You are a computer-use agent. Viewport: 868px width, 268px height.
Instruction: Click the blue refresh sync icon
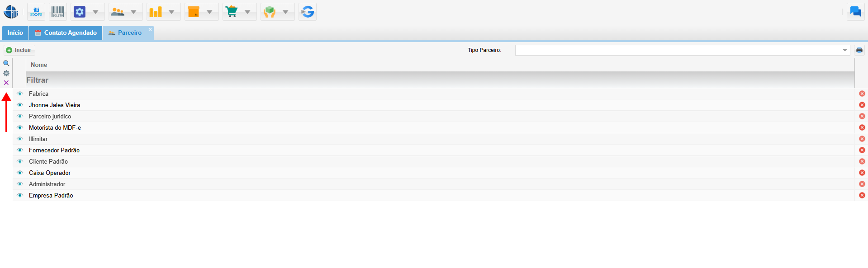(x=308, y=12)
